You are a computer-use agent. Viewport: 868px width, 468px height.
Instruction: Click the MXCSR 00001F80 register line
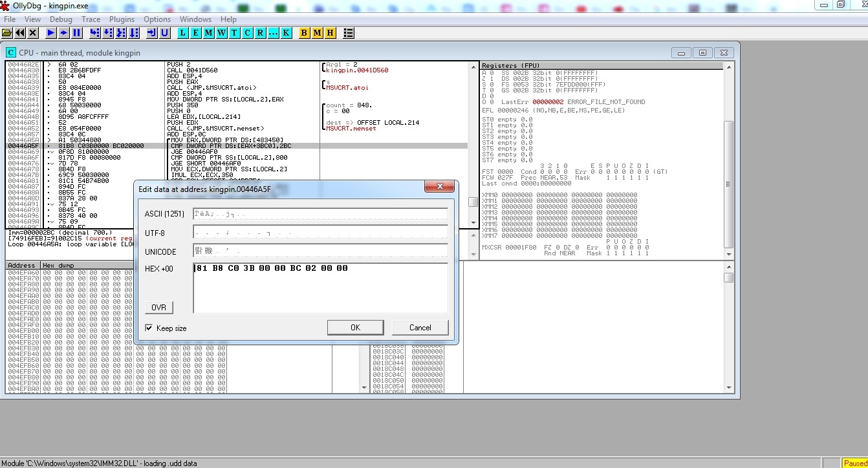[x=509, y=248]
